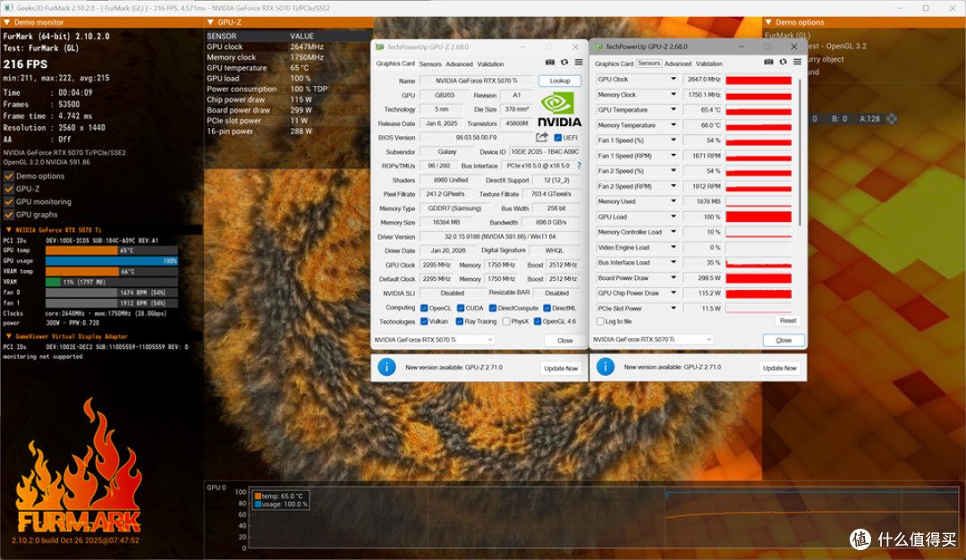The width and height of the screenshot is (966, 560).
Task: Click refresh icon in Graphics Card GPU-Z window
Action: 564,63
